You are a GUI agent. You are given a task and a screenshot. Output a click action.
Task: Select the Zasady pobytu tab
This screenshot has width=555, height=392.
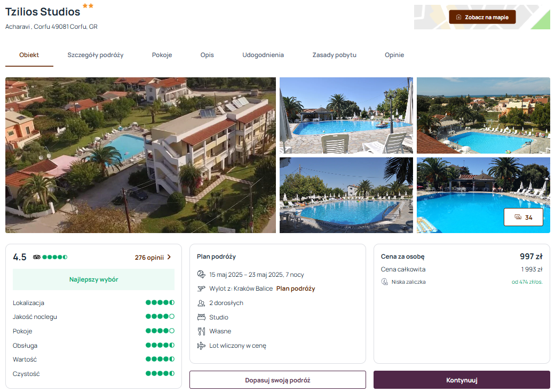(334, 55)
